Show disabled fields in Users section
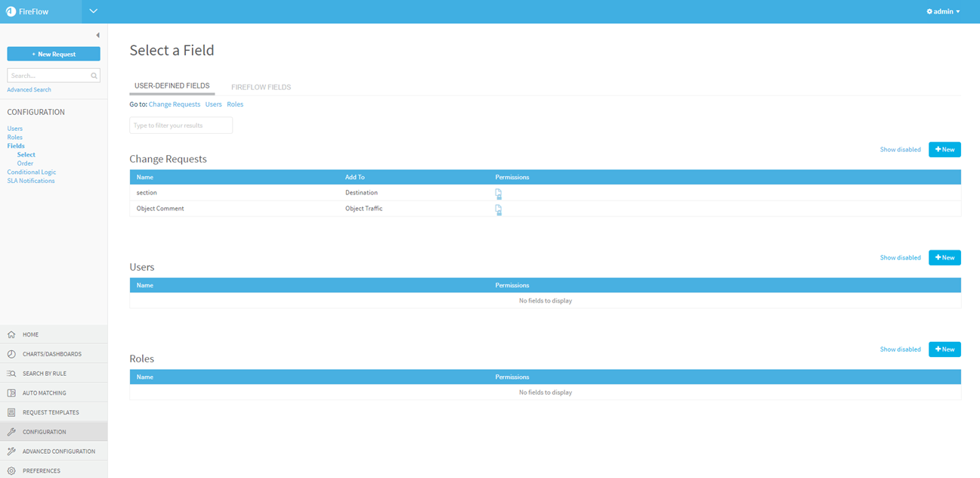980x478 pixels. tap(900, 258)
